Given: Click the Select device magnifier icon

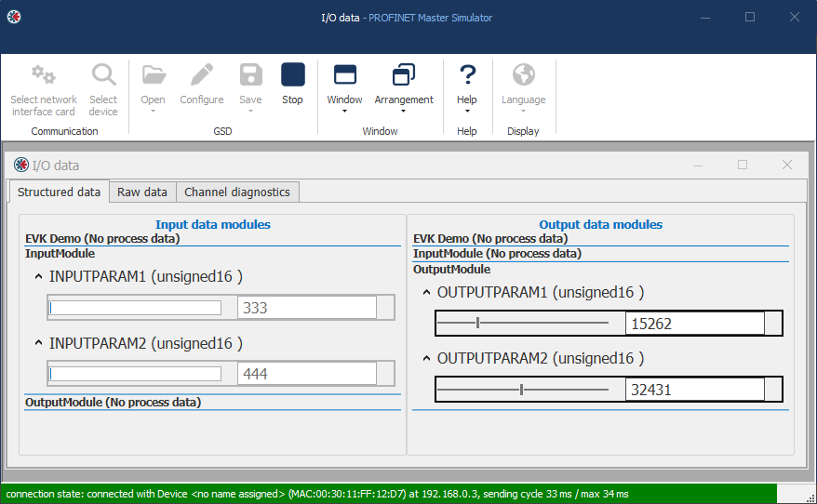Looking at the screenshot, I should (103, 75).
